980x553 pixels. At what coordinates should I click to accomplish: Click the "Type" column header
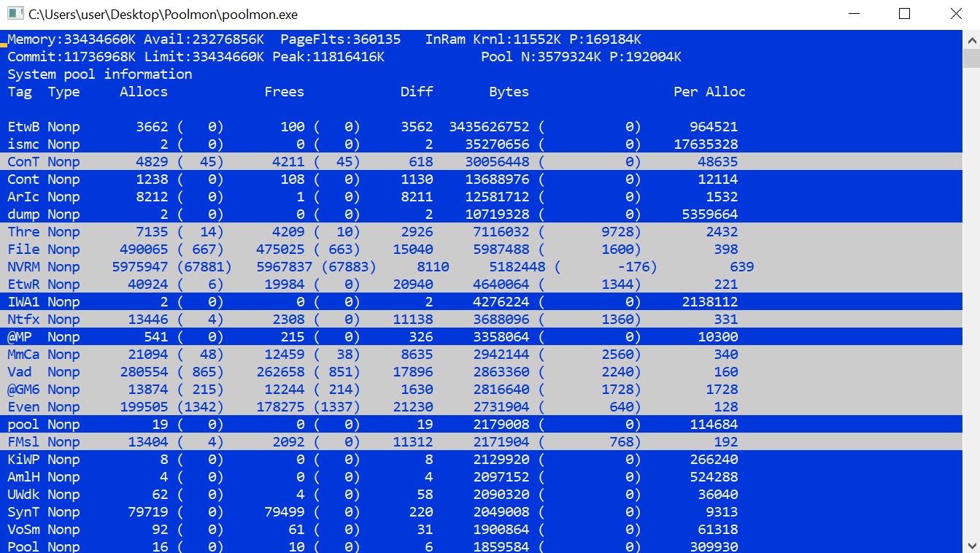[x=63, y=92]
